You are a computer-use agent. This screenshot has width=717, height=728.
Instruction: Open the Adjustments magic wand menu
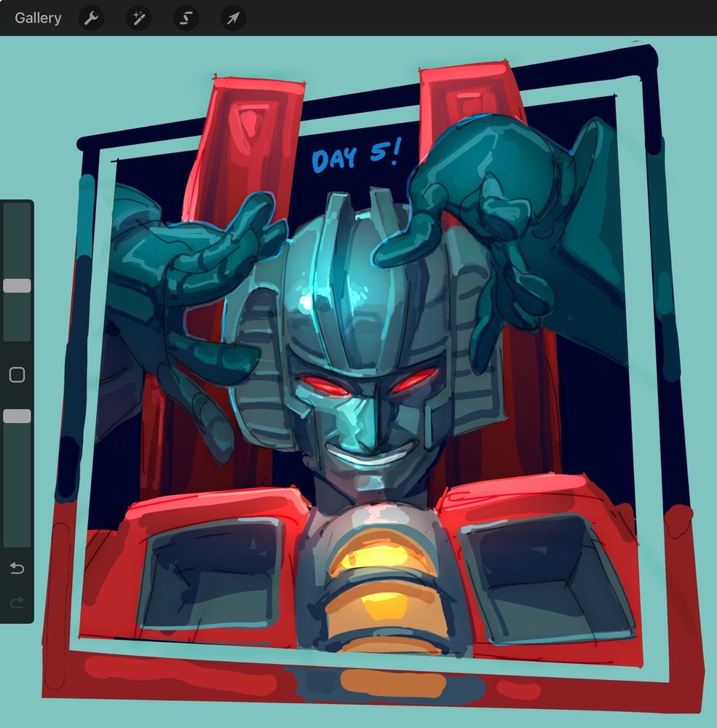(x=139, y=19)
